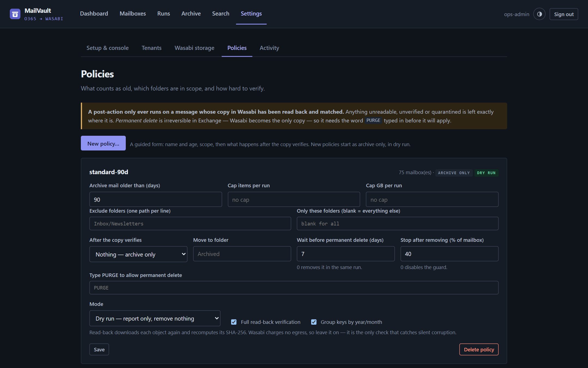Screen dimensions: 588x368
Task: Switch to the Tenants tab
Action: [x=151, y=48]
